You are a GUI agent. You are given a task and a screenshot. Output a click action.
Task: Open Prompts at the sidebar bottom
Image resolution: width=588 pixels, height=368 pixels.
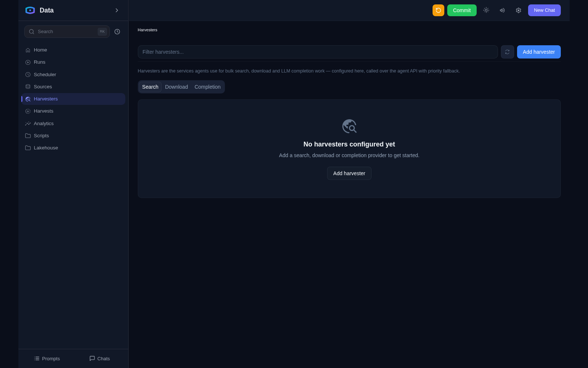pyautogui.click(x=47, y=358)
